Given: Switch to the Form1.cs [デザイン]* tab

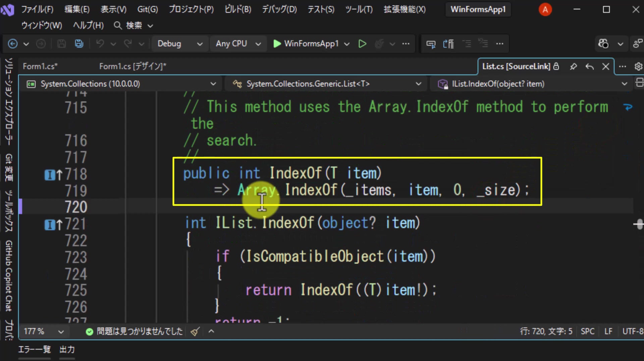Looking at the screenshot, I should tap(132, 66).
